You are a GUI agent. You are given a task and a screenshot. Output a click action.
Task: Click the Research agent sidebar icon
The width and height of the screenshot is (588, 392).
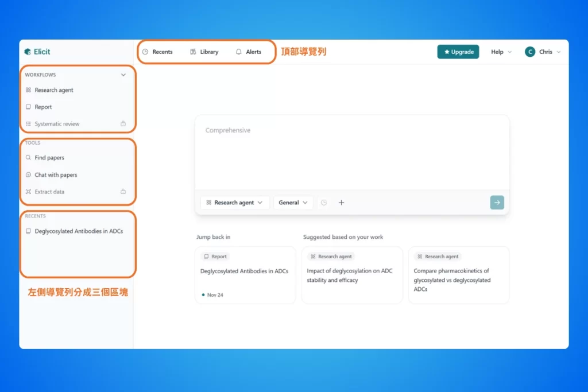[x=29, y=90]
